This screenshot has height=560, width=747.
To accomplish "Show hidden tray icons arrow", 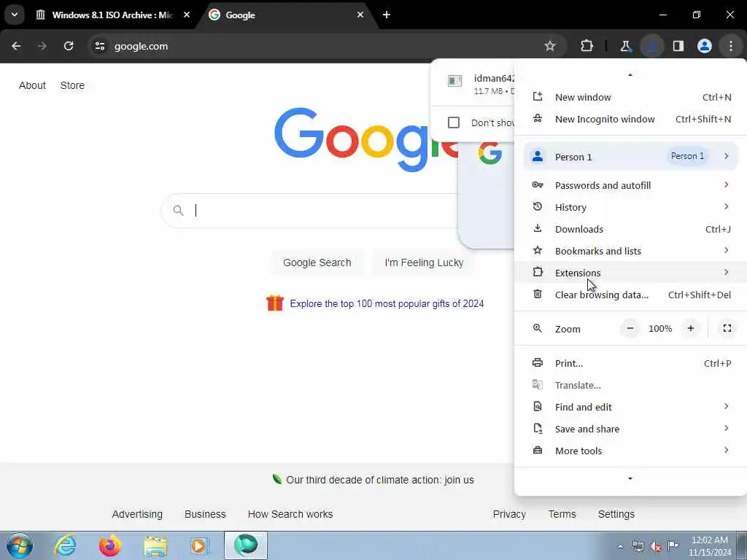I will click(x=620, y=547).
